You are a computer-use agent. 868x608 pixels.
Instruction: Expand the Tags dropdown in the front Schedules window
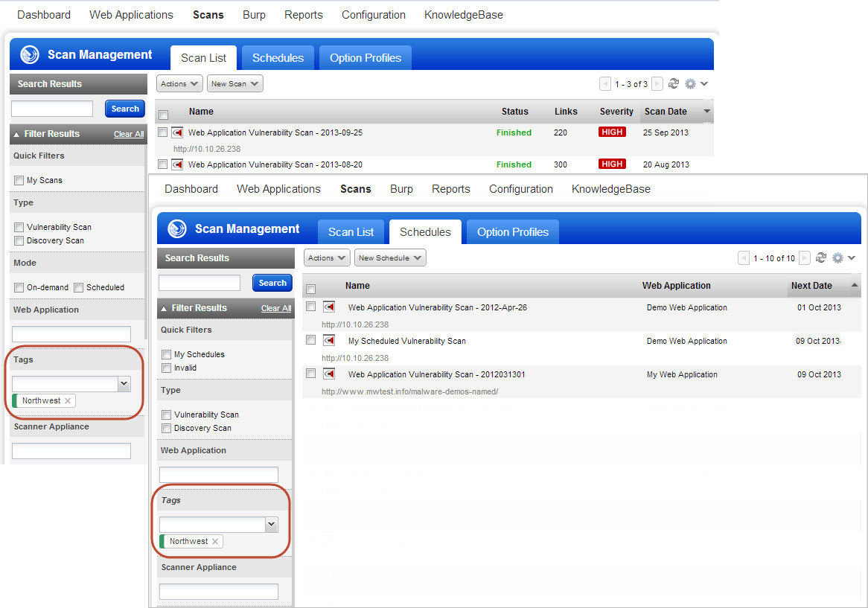coord(271,524)
